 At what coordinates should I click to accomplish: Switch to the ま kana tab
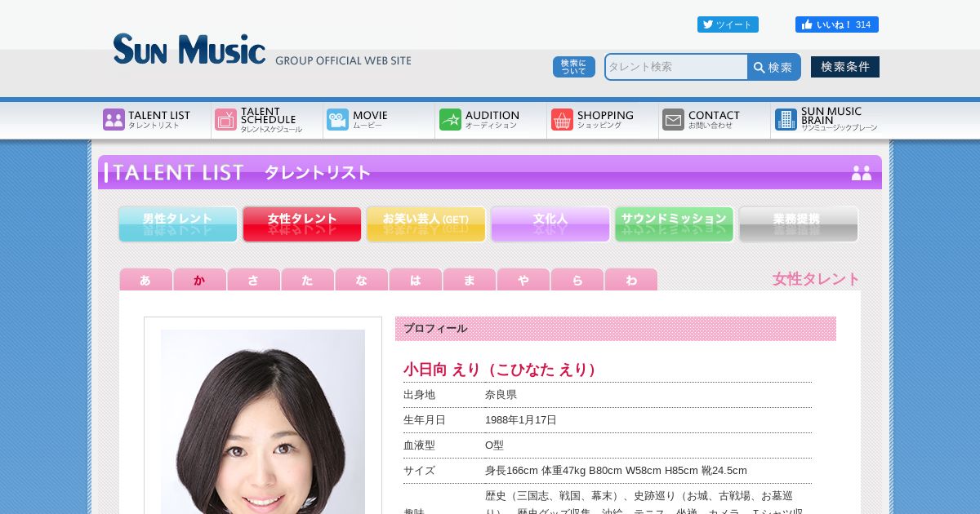tap(470, 280)
